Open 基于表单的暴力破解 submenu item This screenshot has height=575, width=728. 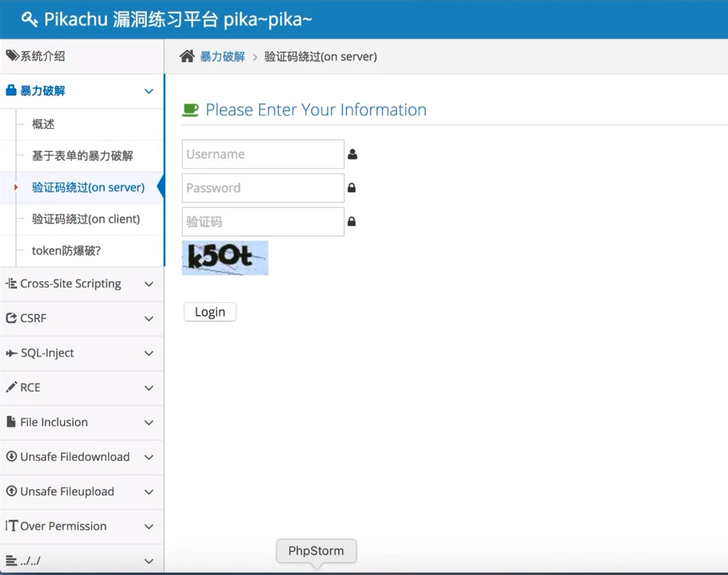(81, 156)
